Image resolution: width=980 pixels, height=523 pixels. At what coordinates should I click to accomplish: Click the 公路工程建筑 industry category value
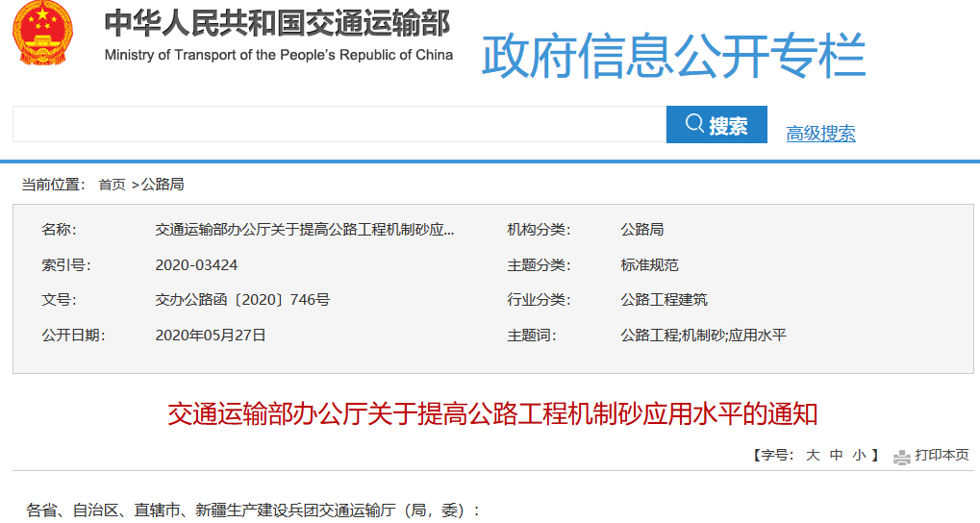click(x=664, y=300)
